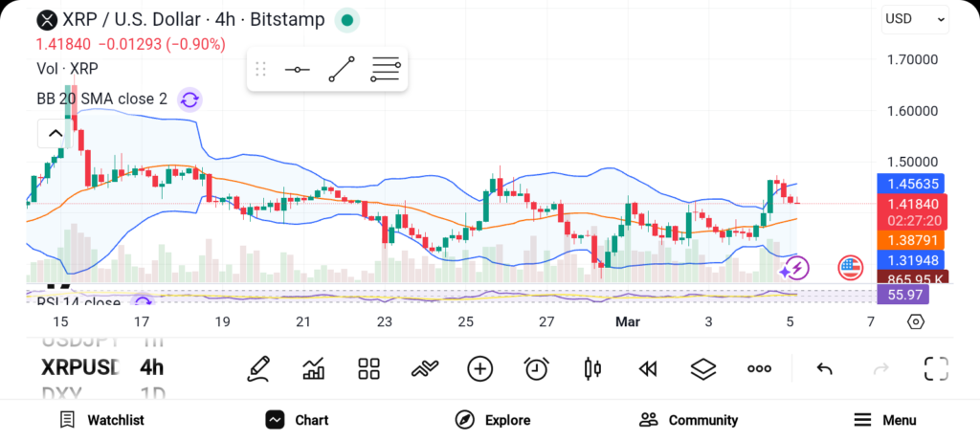This screenshot has width=980, height=441.
Task: Create an alert with the alarm clock icon
Action: [x=536, y=368]
